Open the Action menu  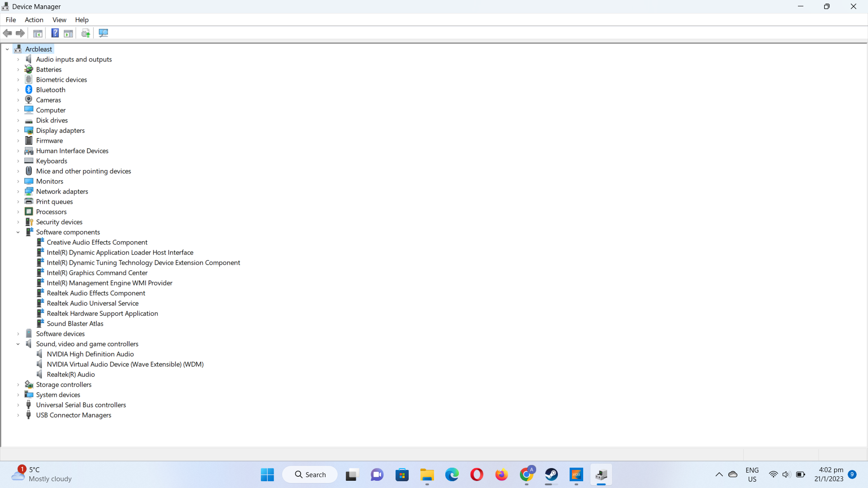34,19
